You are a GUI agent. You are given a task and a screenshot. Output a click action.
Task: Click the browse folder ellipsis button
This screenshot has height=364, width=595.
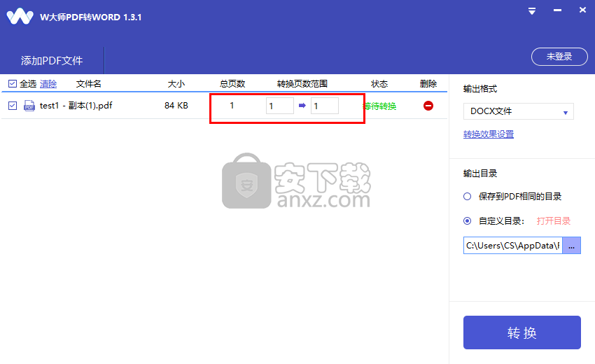coord(571,246)
